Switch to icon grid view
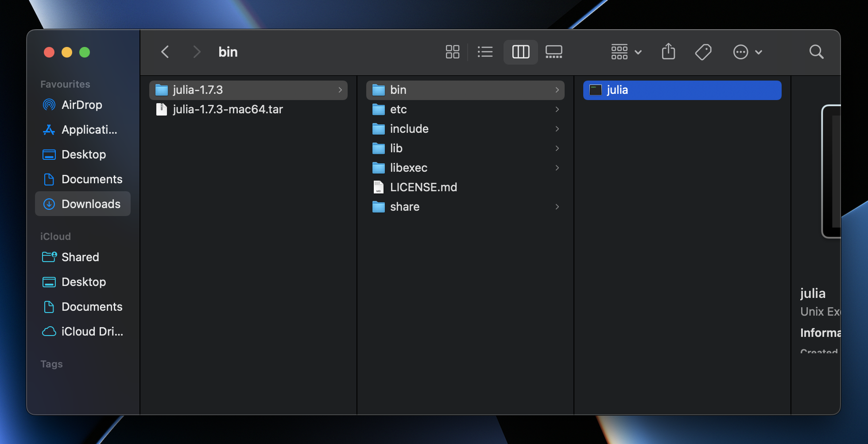Viewport: 868px width, 444px height. pyautogui.click(x=452, y=52)
